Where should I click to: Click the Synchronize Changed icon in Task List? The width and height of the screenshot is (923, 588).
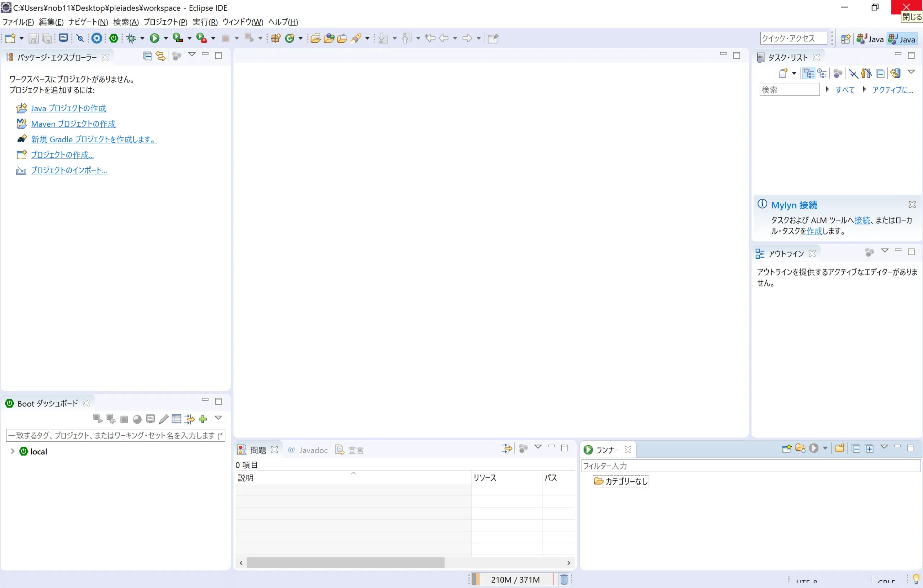[896, 73]
